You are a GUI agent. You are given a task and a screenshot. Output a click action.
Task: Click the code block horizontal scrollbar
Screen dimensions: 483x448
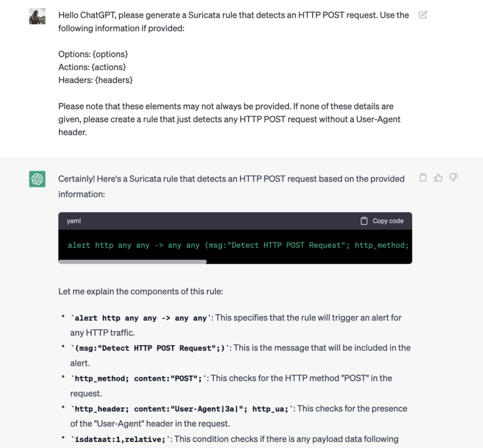(x=133, y=261)
